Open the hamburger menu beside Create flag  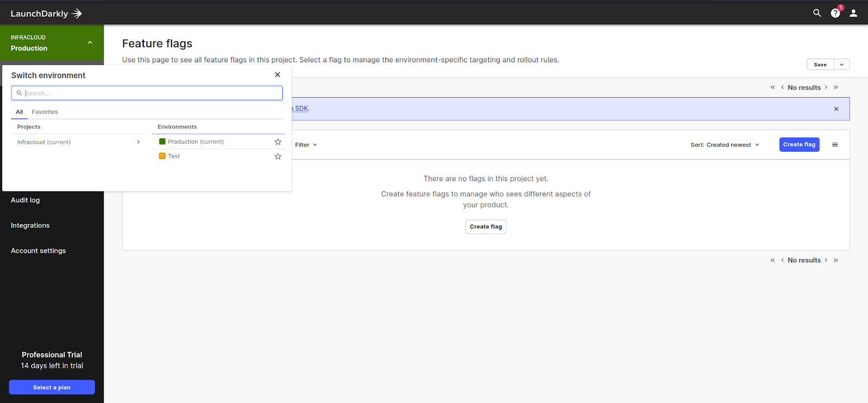point(835,145)
